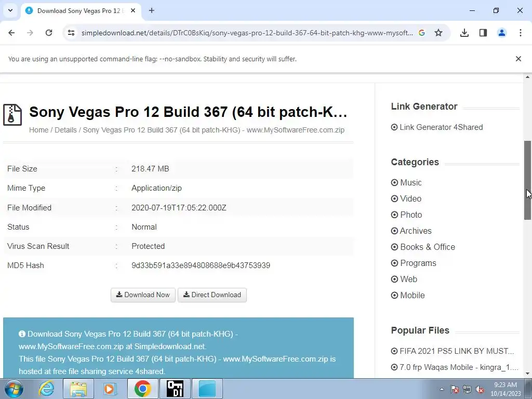The height and width of the screenshot is (399, 532).
Task: Dismiss the no-sandbox warning bar
Action: 518,59
